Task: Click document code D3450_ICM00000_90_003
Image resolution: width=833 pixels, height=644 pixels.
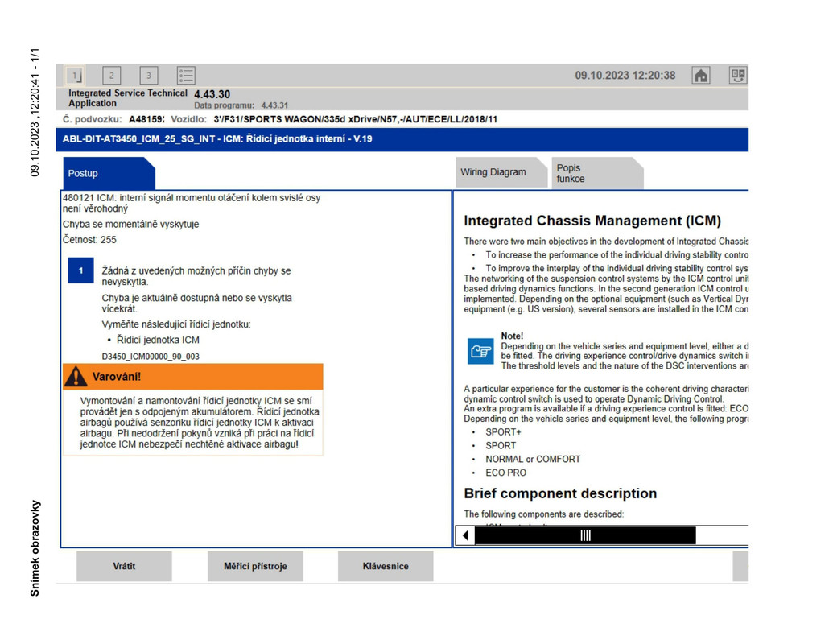Action: click(151, 357)
